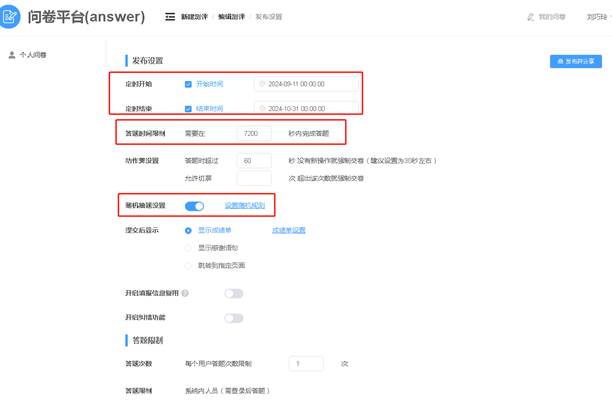This screenshot has width=612, height=406.
Task: Click the person icon beside 个人问卷
Action: click(11, 55)
